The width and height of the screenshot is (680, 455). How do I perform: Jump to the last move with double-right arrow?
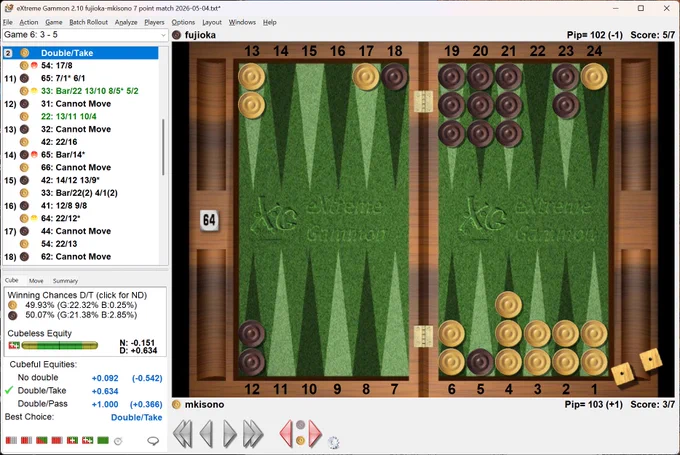point(253,433)
